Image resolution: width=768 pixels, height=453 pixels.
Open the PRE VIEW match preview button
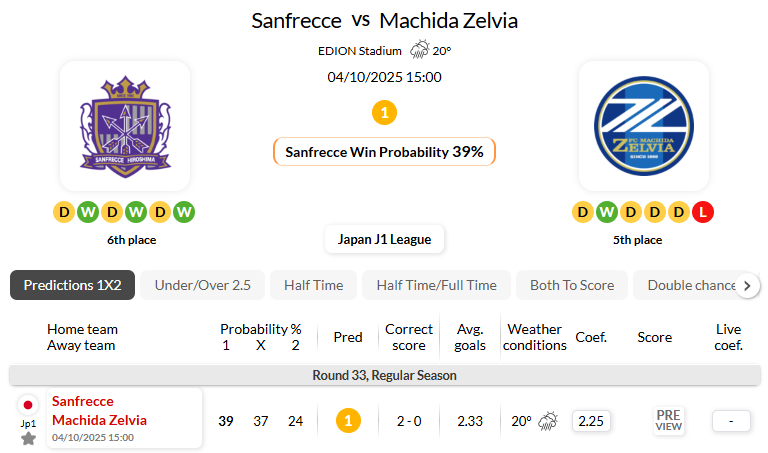point(668,421)
